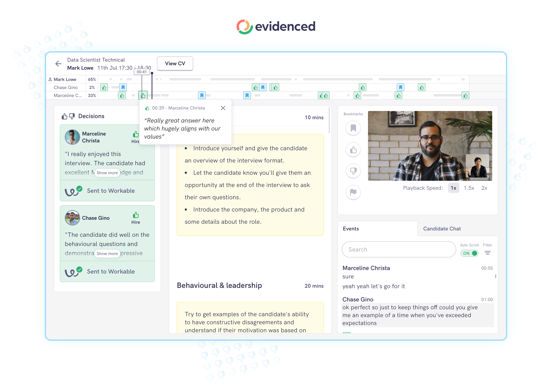Click the flag icon beside video
Image resolution: width=552 pixels, height=392 pixels.
pyautogui.click(x=353, y=192)
